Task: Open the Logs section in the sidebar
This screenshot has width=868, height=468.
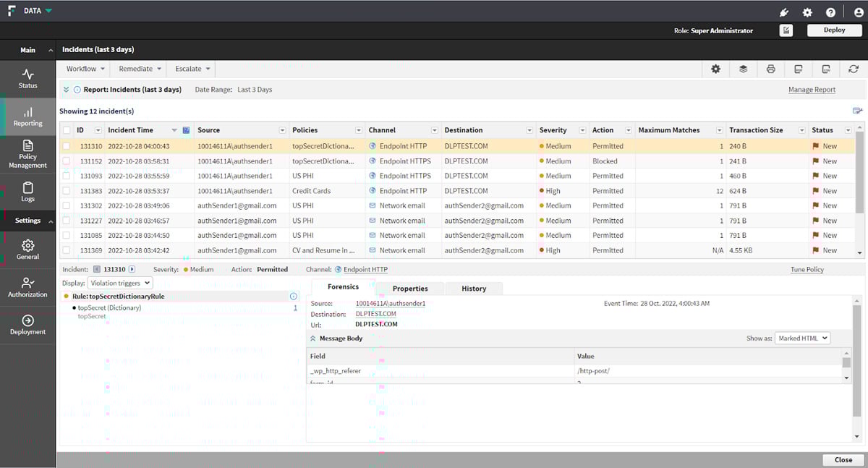Action: [x=27, y=191]
